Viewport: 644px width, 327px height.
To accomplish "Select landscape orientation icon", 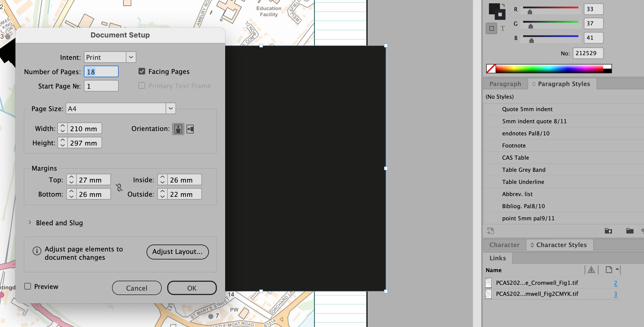I will pos(190,129).
